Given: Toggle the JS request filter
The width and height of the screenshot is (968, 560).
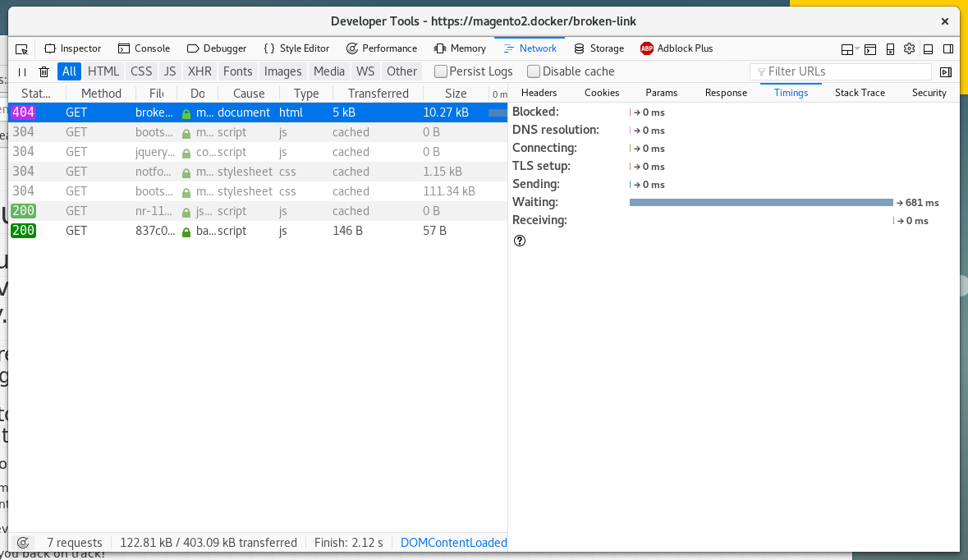Looking at the screenshot, I should (170, 71).
